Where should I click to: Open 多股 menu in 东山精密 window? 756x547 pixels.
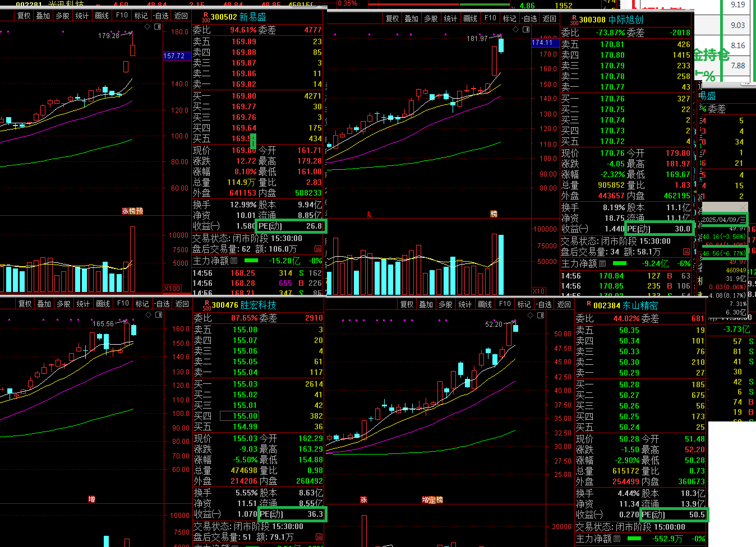coord(445,304)
